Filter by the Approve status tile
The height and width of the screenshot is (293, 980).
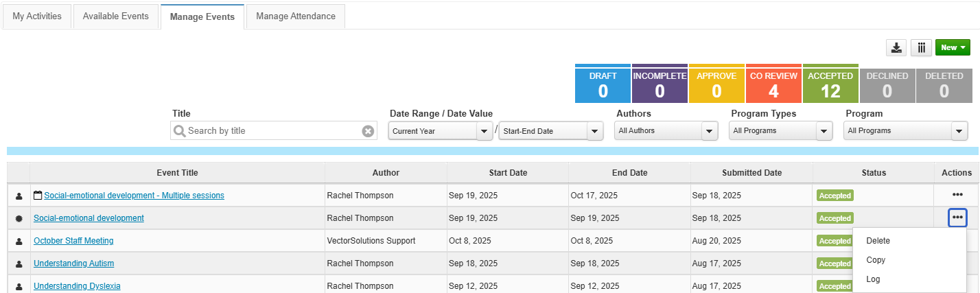point(716,84)
